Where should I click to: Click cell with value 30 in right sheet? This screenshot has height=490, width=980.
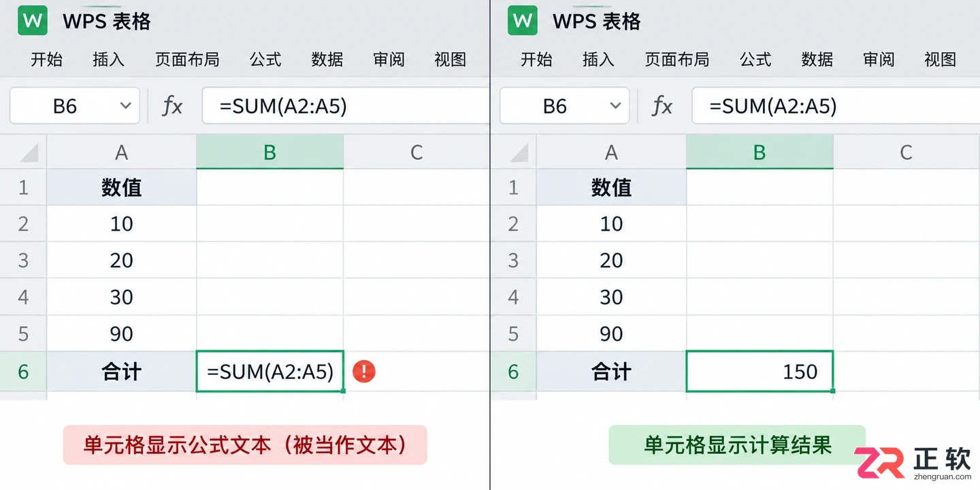click(x=612, y=297)
